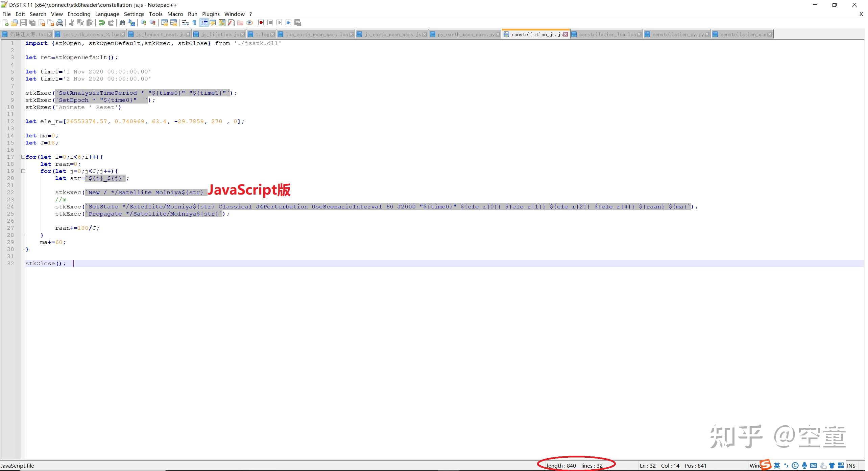Start macro recording with red record icon

[x=261, y=23]
